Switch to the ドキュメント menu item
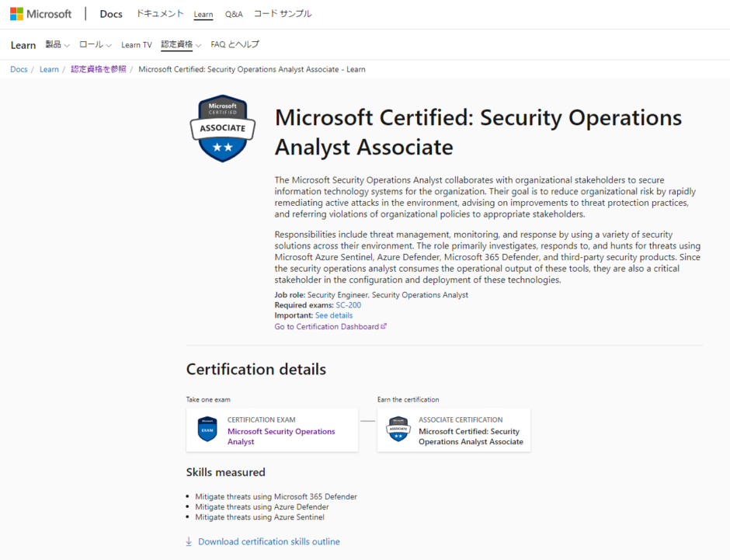The image size is (730, 560). coord(159,13)
